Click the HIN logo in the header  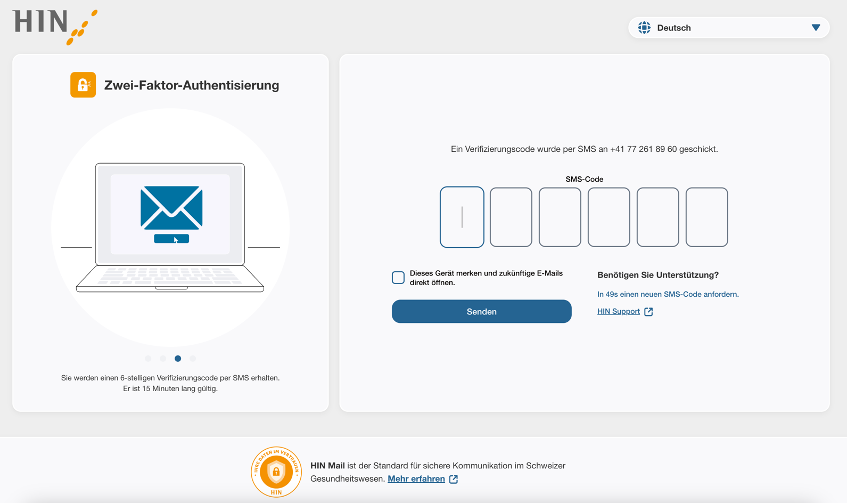pyautogui.click(x=55, y=26)
